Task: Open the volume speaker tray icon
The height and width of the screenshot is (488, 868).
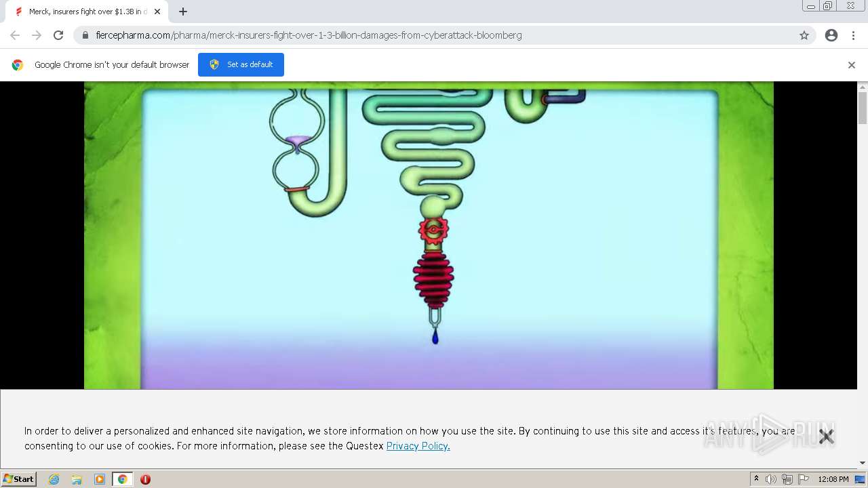Action: 771,479
